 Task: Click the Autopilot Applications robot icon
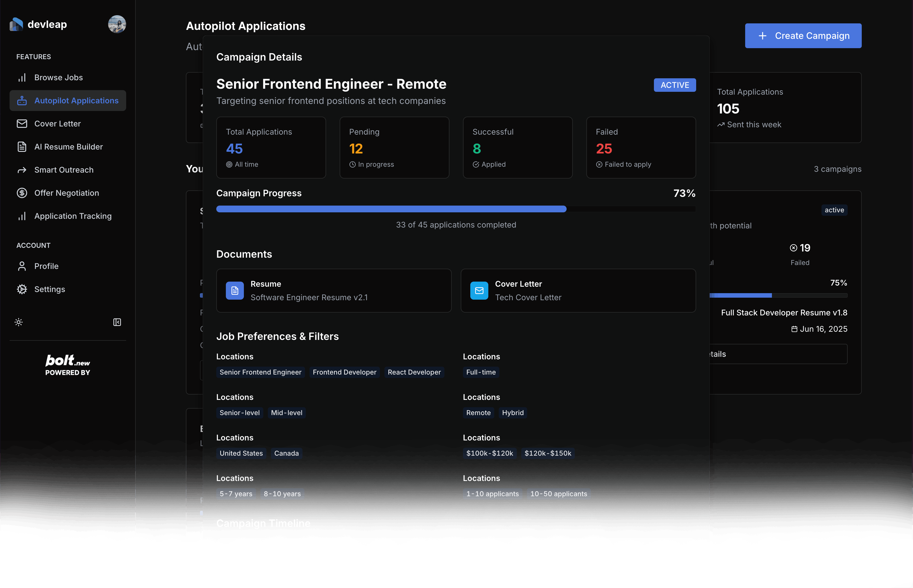tap(22, 101)
